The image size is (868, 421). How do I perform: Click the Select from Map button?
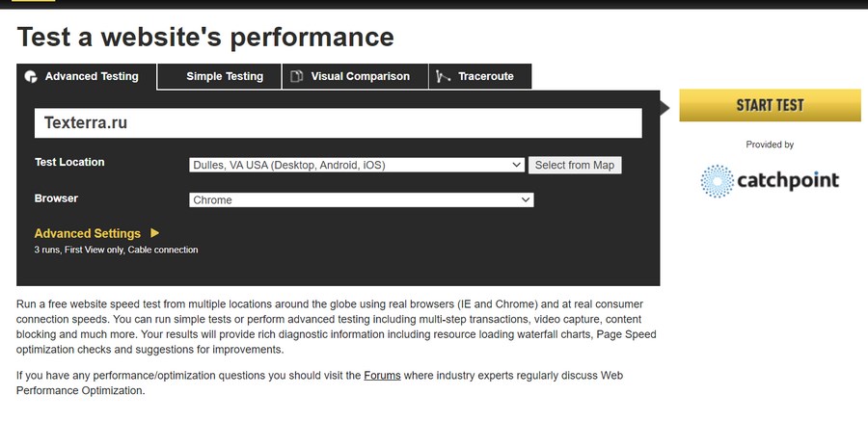coord(575,165)
